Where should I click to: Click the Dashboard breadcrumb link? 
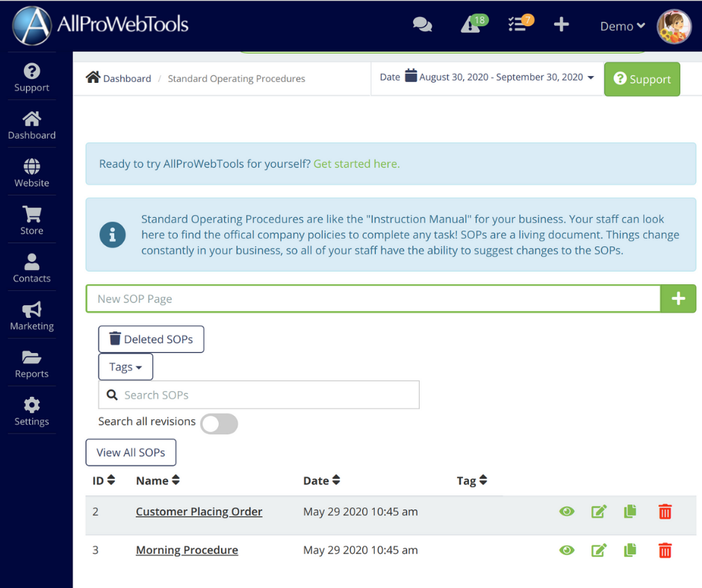click(x=127, y=79)
